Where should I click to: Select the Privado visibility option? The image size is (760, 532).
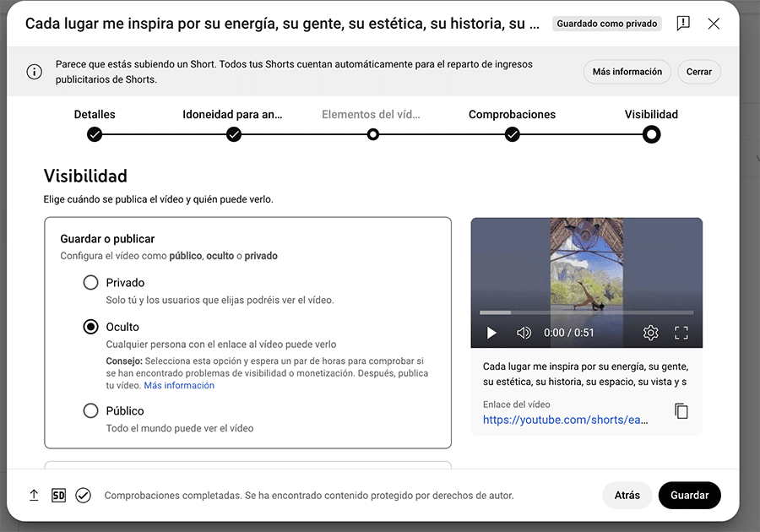(90, 282)
